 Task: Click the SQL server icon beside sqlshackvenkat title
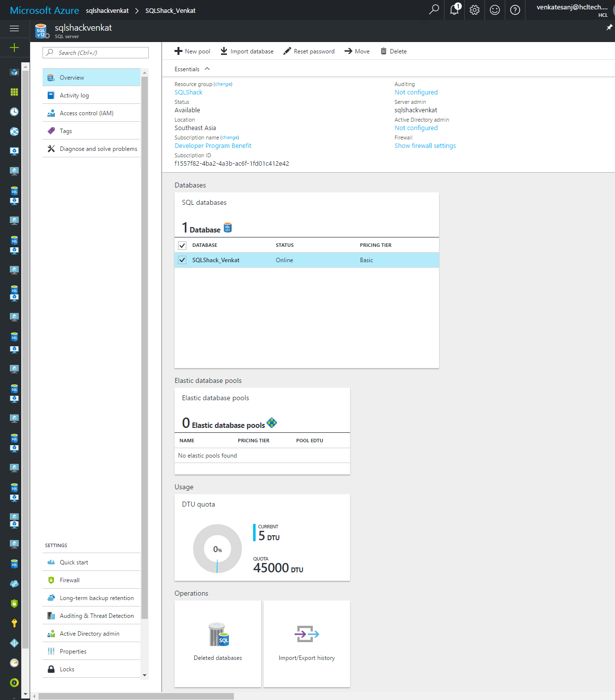[x=42, y=32]
